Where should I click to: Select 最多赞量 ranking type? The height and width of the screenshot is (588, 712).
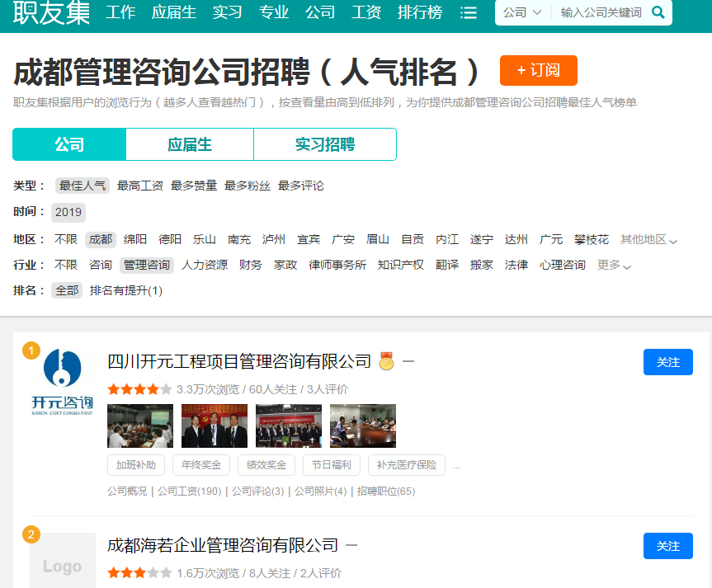point(194,186)
